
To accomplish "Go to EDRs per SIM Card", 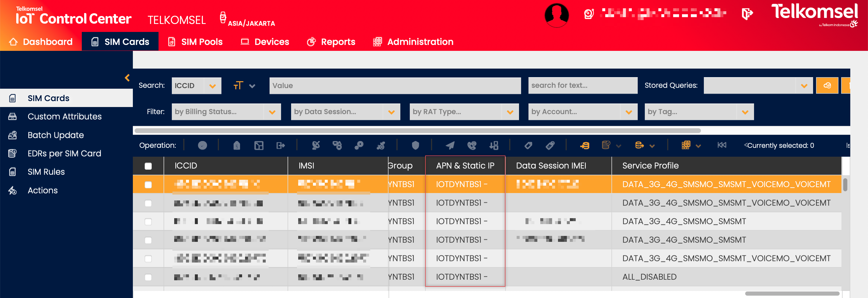I will (x=64, y=153).
